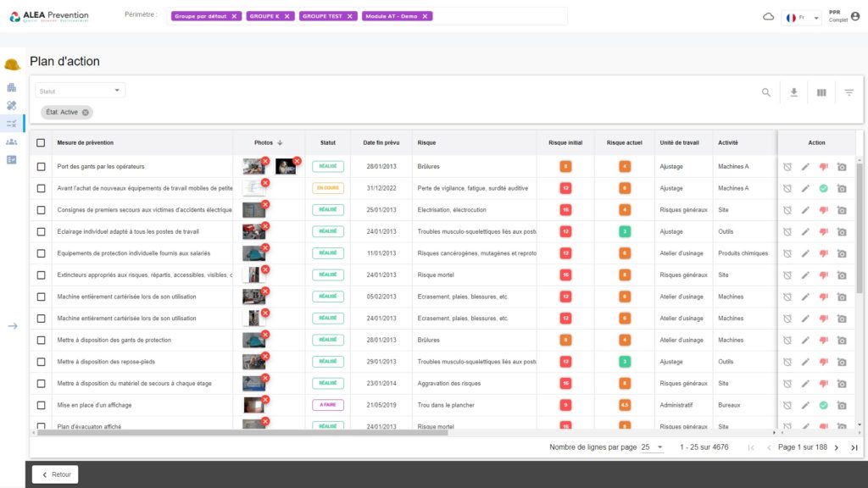This screenshot has width=868, height=488.
Task: Click the 'Unité de travail' column header
Action: click(679, 142)
